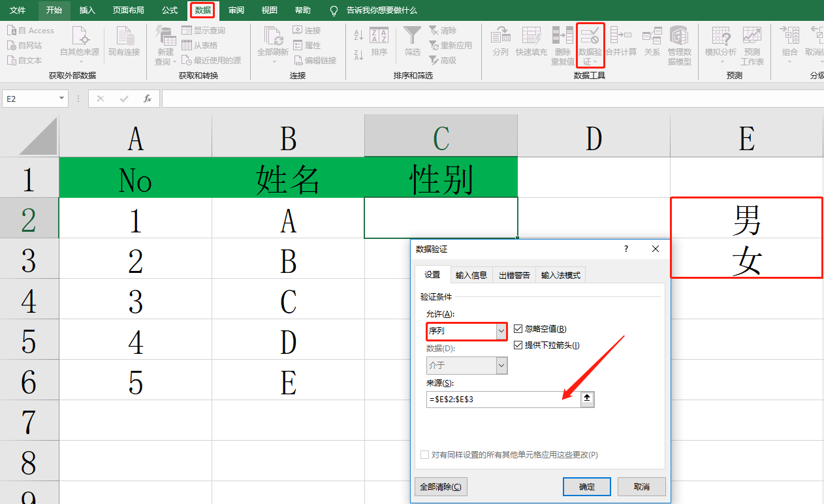Confirm with the 确定 button

587,487
